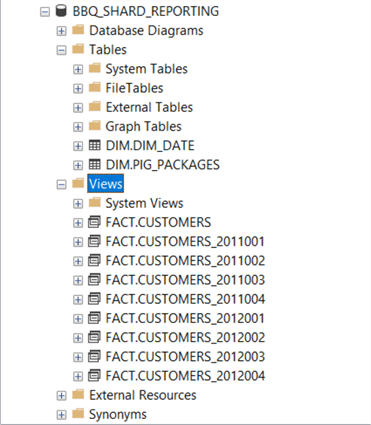
Task: Click the Tables folder icon
Action: point(78,49)
